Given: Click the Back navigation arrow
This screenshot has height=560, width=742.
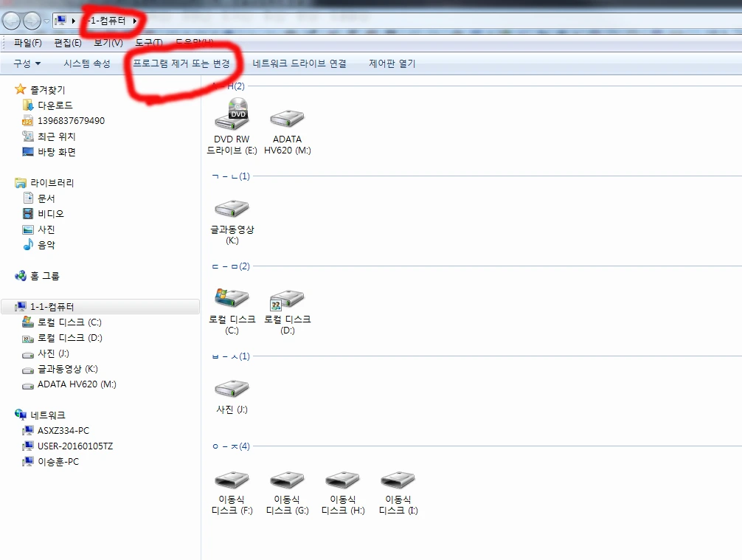Looking at the screenshot, I should click(x=10, y=20).
